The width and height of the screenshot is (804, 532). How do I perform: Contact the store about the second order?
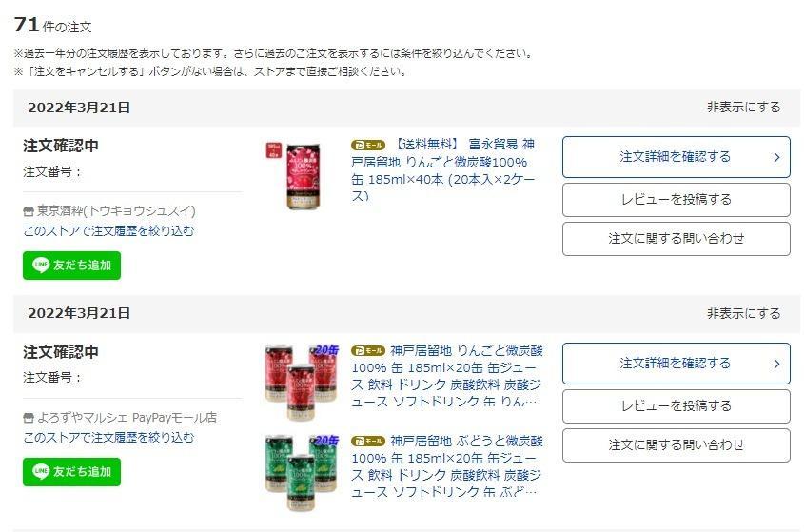coord(676,445)
